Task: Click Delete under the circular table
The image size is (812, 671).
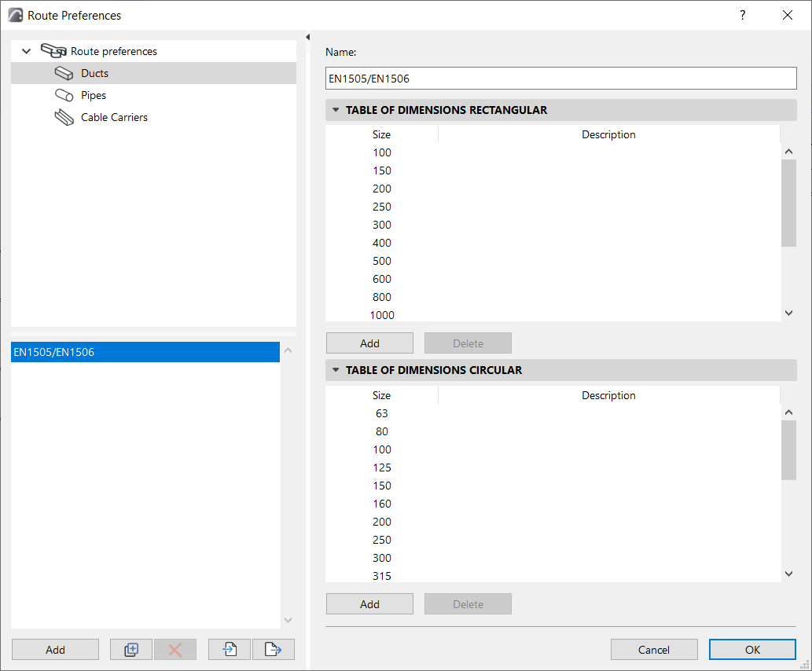Action: click(468, 603)
